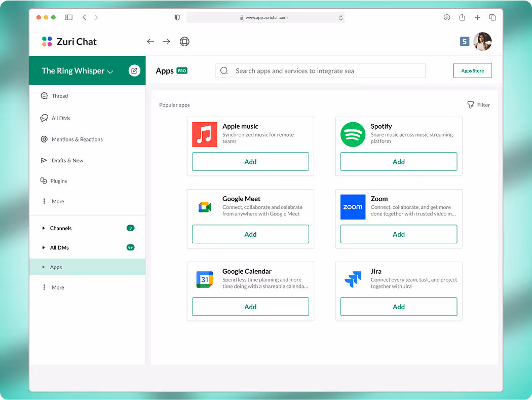Screen dimensions: 532x400
Task: Add the Spotify app
Action: click(x=399, y=162)
